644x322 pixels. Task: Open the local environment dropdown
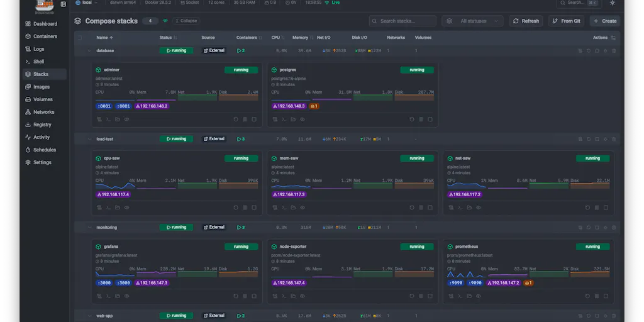tap(87, 3)
